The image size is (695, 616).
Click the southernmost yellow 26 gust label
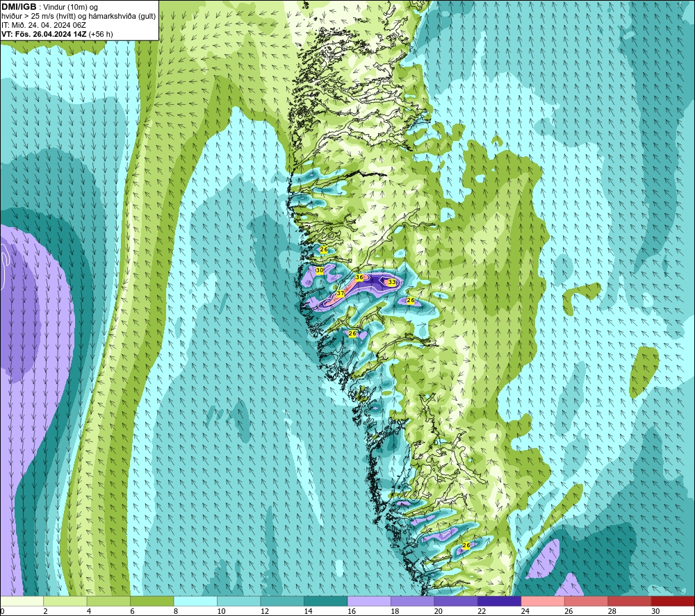466,545
